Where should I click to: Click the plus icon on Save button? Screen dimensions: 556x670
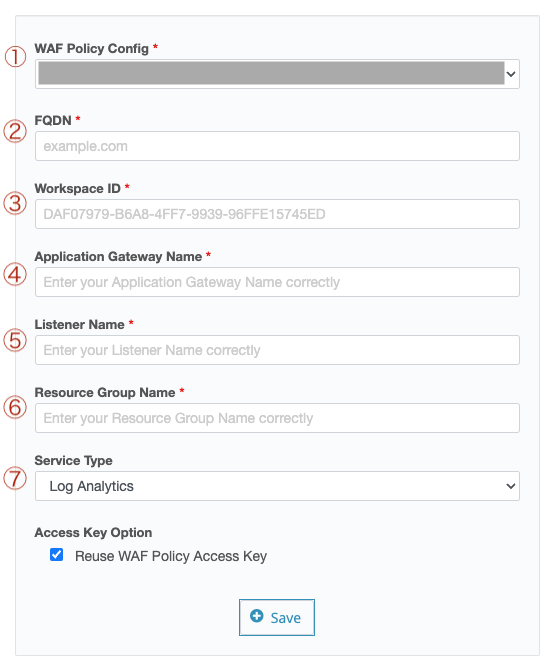click(x=256, y=616)
